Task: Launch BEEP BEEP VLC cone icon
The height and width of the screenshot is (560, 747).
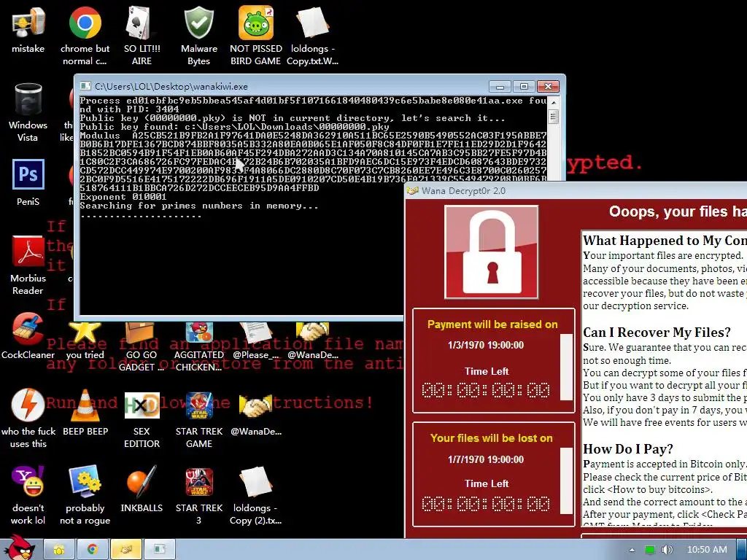Action: 85,412
